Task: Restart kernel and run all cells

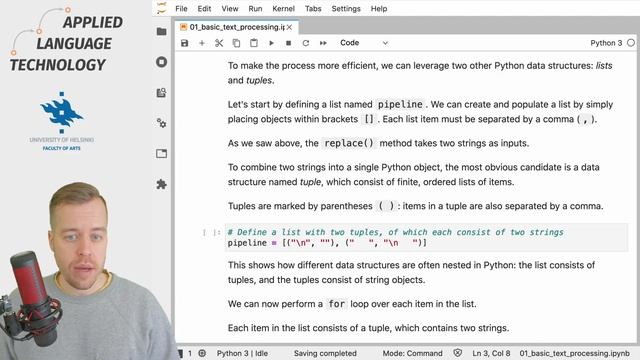Action: click(x=323, y=43)
